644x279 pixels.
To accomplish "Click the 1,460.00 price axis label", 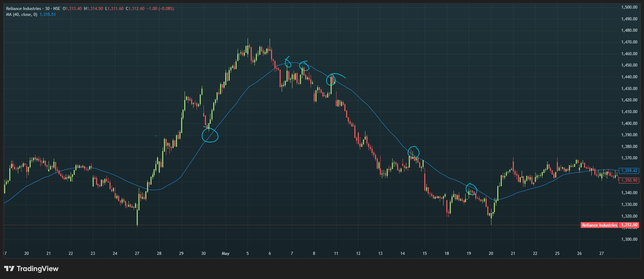I will pyautogui.click(x=629, y=54).
